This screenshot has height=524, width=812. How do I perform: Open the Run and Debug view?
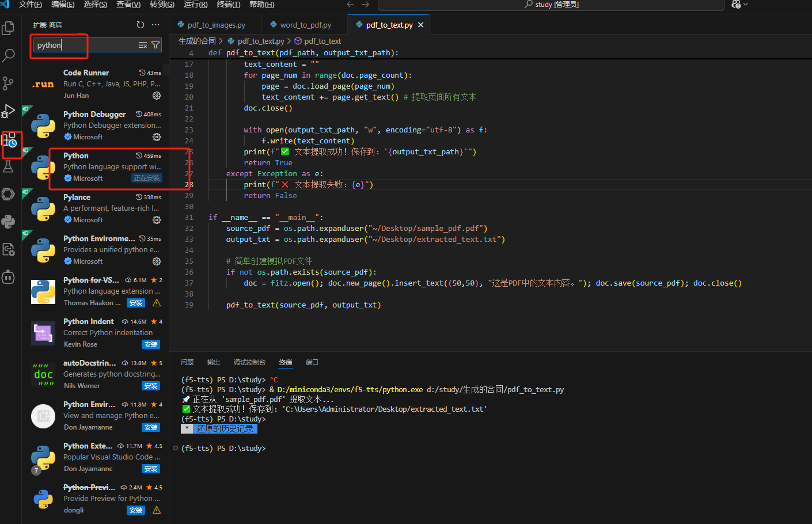coord(9,111)
